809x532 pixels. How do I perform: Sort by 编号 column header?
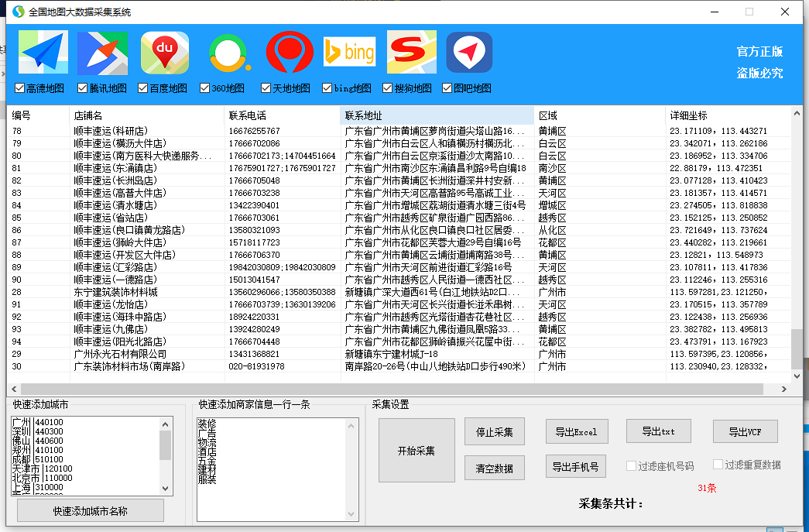38,115
